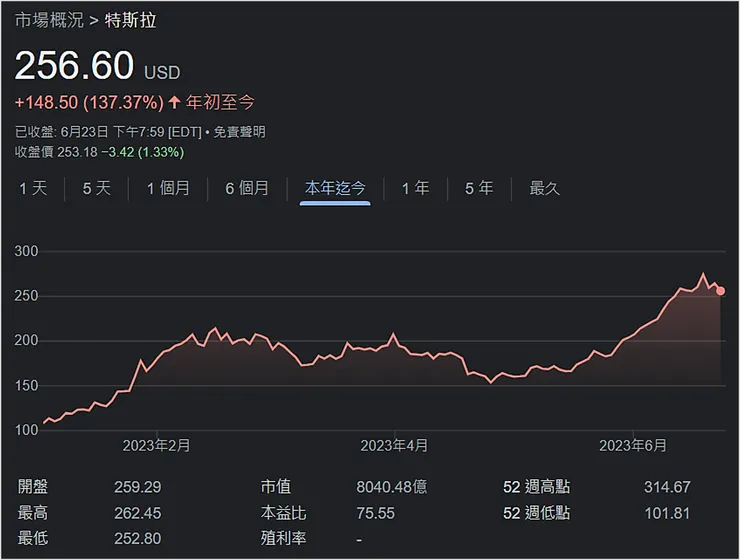Click the 100 y-axis label
740x560 pixels.
coord(26,430)
